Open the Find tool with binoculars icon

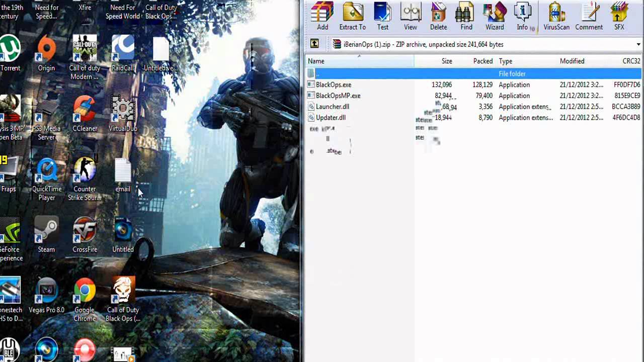pos(466,17)
